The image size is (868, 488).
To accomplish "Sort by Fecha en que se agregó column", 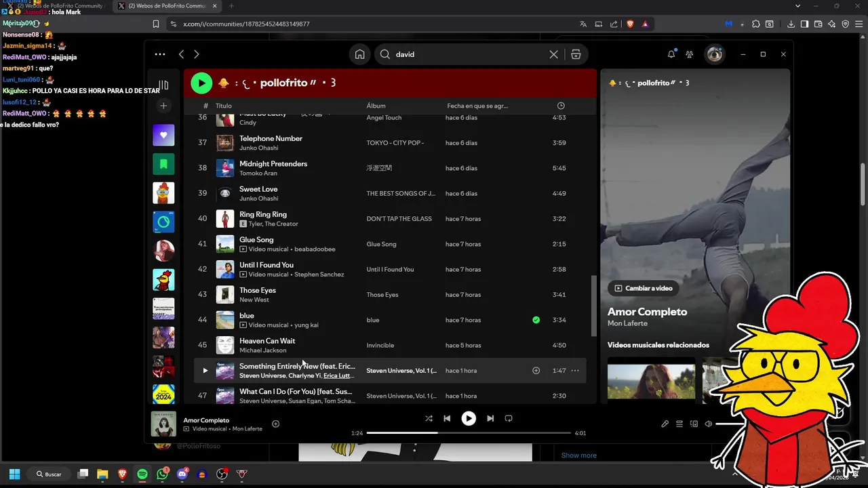I will click(477, 106).
